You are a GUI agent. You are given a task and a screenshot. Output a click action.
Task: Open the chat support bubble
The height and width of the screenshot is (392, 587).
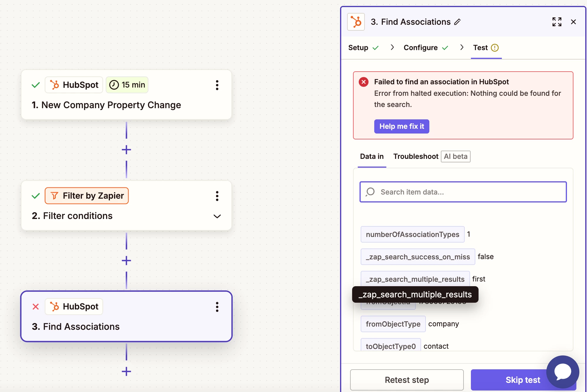pos(563,372)
